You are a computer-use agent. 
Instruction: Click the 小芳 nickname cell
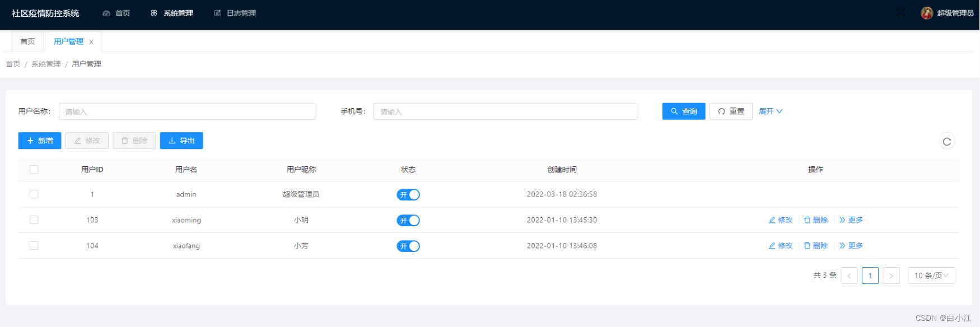click(x=301, y=246)
